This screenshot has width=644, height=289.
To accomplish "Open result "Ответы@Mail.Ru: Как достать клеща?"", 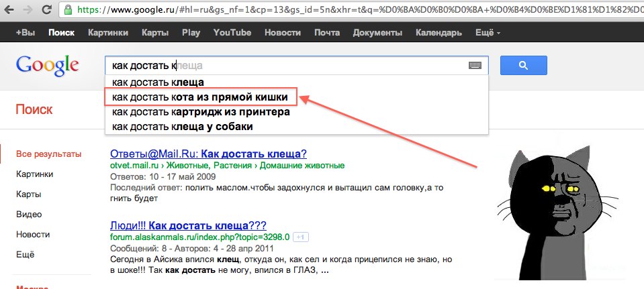I will click(209, 154).
